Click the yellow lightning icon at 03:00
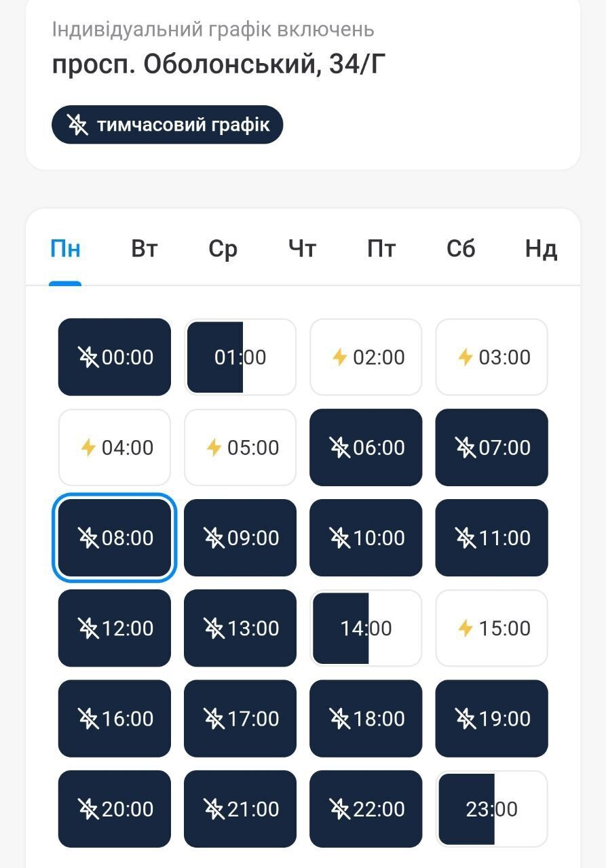 pyautogui.click(x=465, y=357)
